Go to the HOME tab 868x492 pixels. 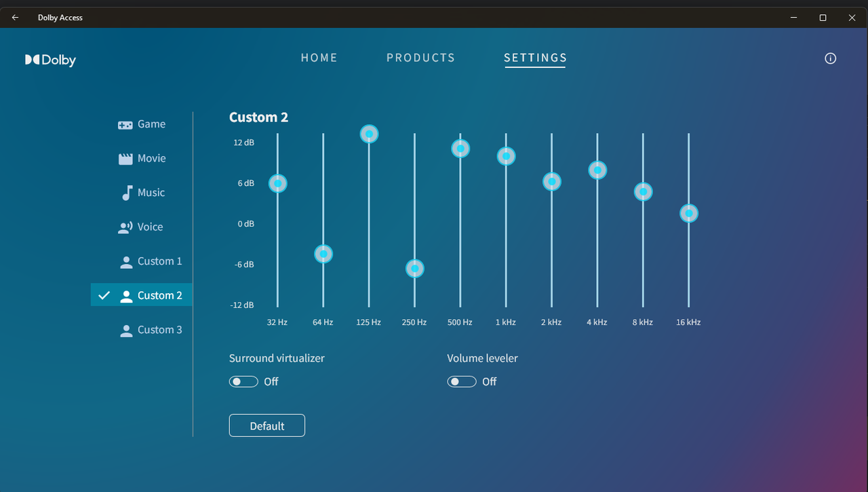pyautogui.click(x=319, y=58)
